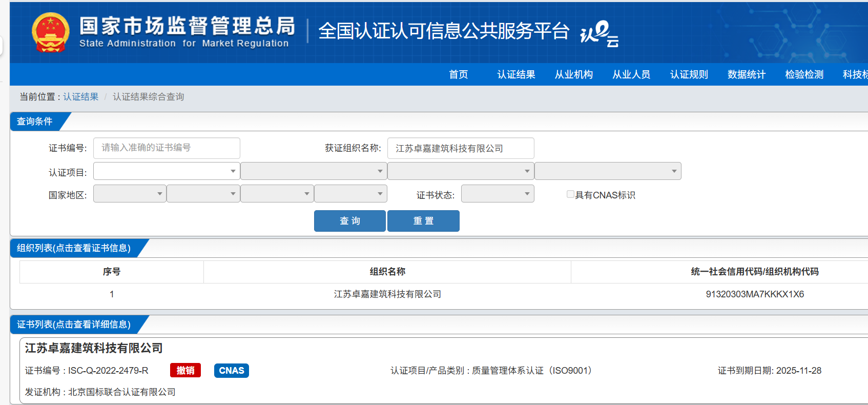868x405 pixels.
Task: Click the 组织名称 column header
Action: [387, 272]
